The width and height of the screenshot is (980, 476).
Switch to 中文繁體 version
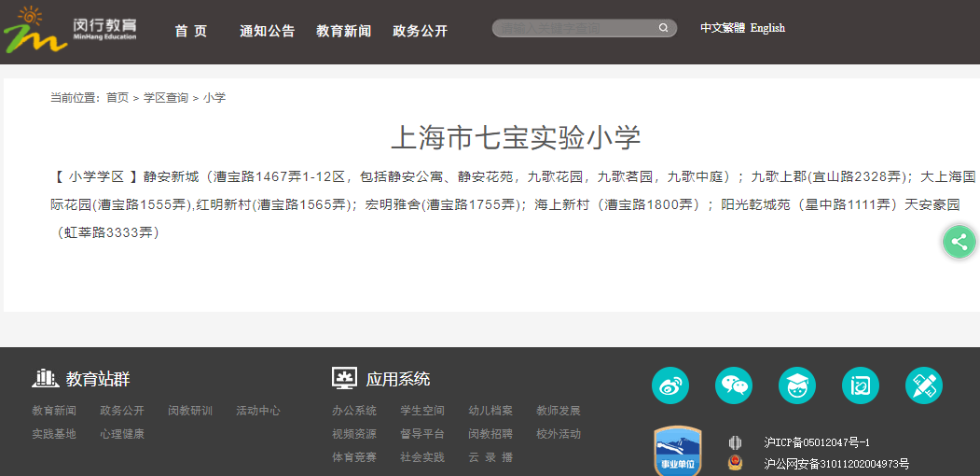point(723,28)
